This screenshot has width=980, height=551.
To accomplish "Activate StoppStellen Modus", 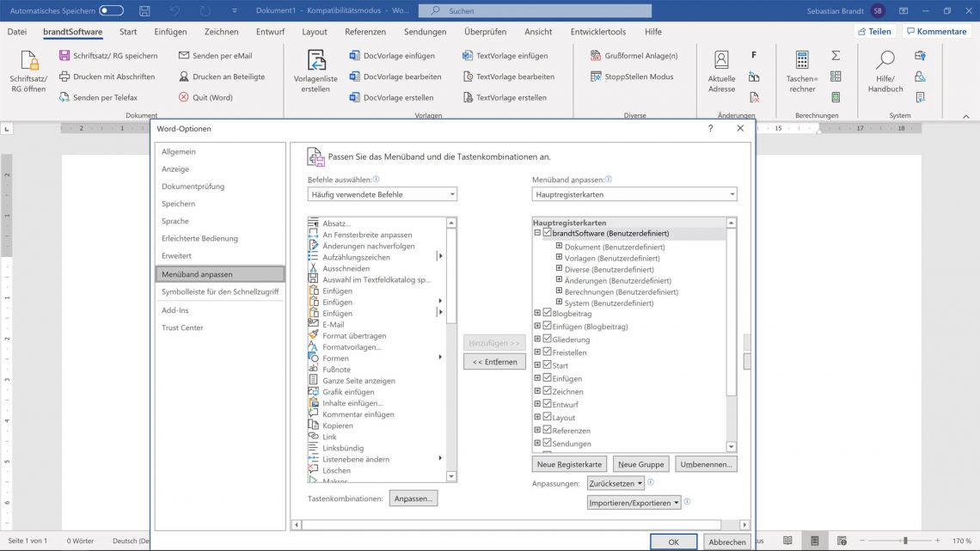I will 632,77.
